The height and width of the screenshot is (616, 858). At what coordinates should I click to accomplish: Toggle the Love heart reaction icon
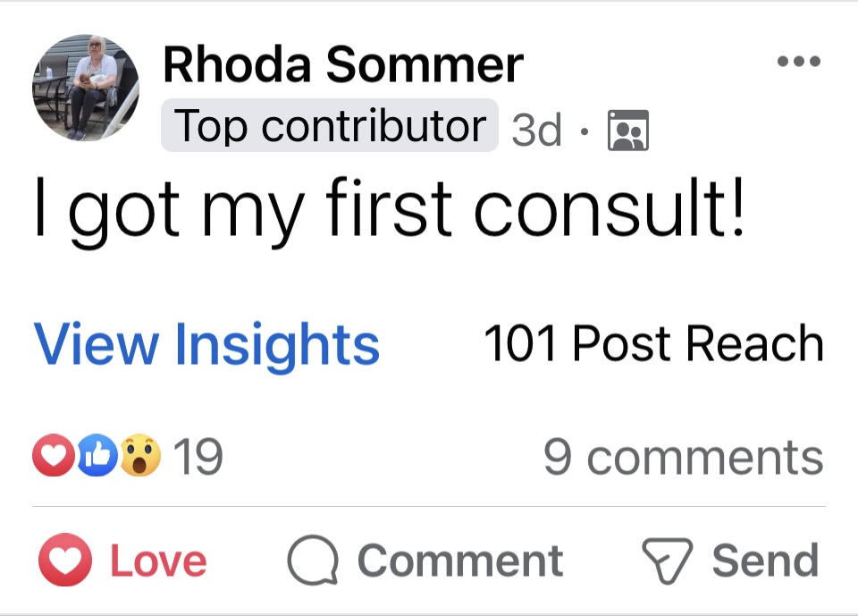(65, 560)
